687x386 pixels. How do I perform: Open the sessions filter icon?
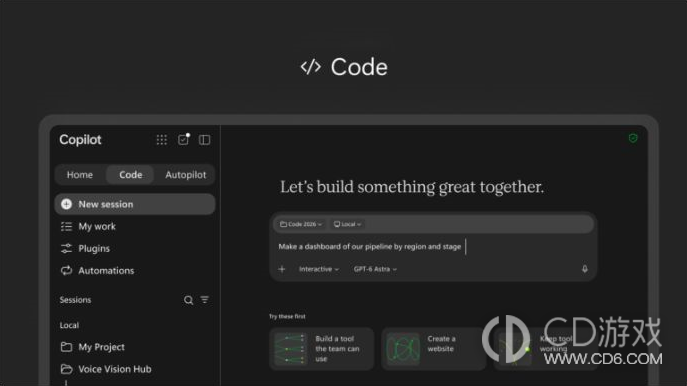(x=205, y=300)
